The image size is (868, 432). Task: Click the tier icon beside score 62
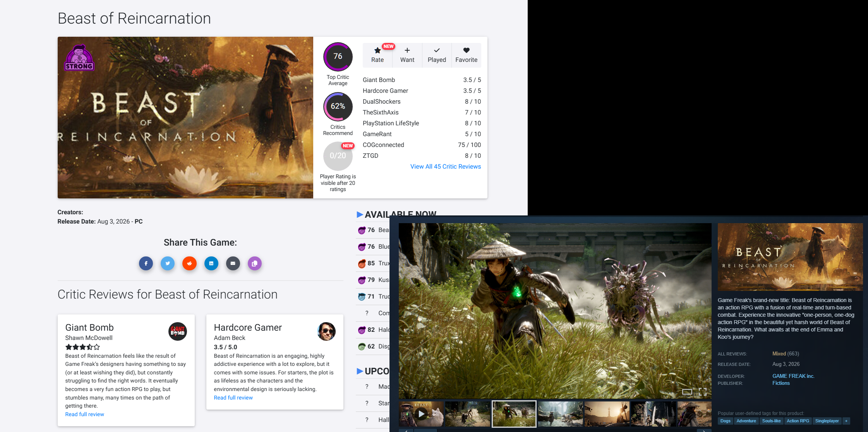point(362,347)
